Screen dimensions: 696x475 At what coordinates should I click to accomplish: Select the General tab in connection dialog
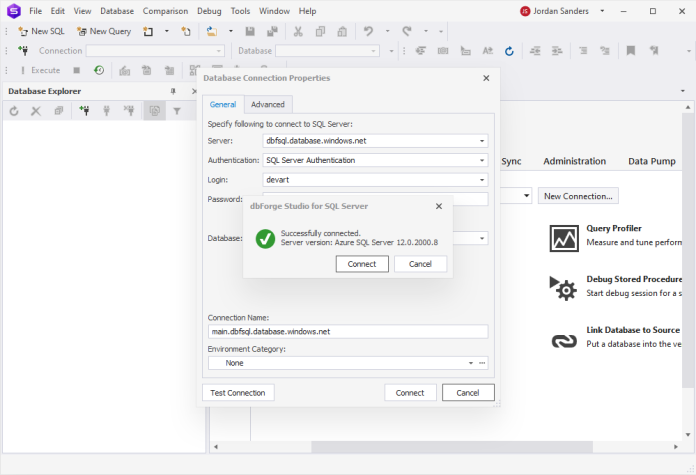[223, 104]
